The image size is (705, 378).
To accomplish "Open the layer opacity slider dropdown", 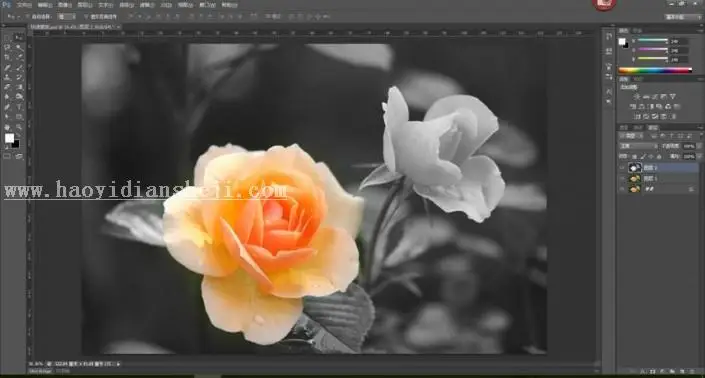I will coord(699,146).
